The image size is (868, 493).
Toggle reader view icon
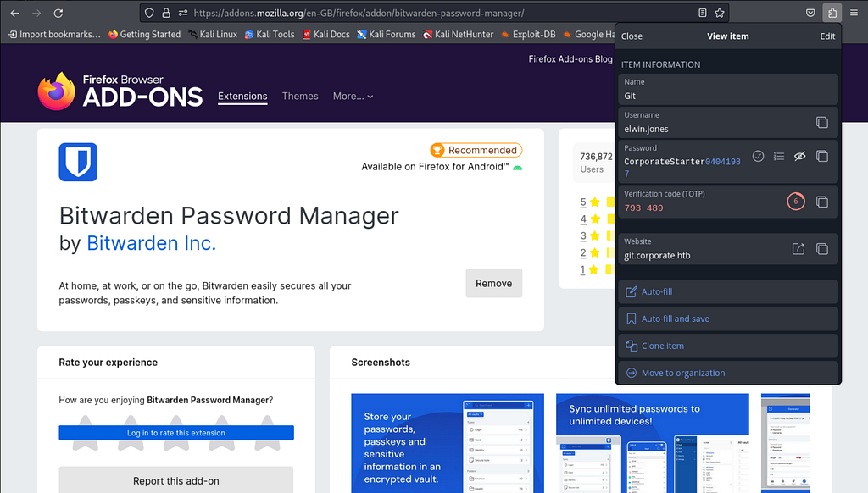pos(703,13)
